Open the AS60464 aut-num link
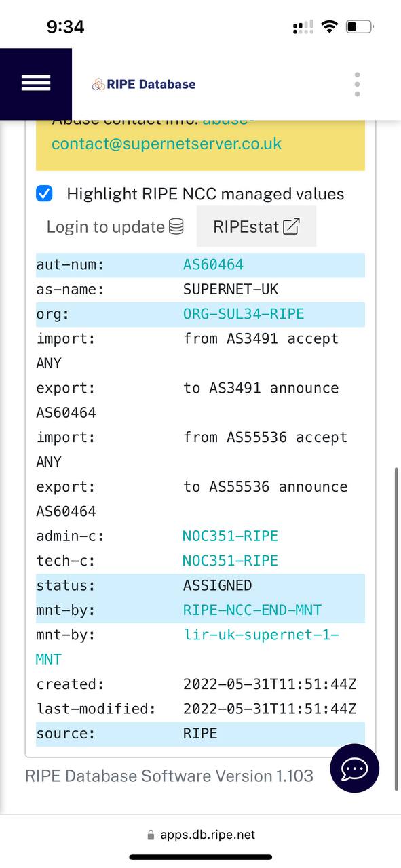This screenshot has height=868, width=401. (213, 264)
